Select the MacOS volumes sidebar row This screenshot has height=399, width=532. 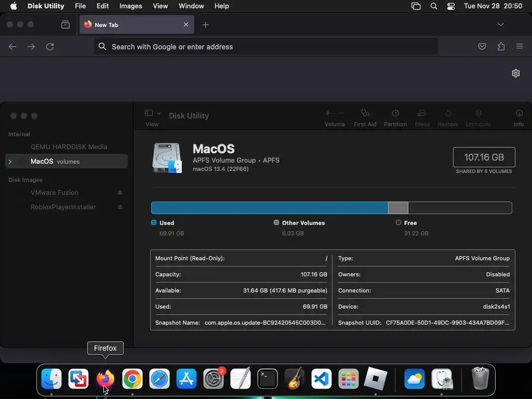(x=66, y=161)
